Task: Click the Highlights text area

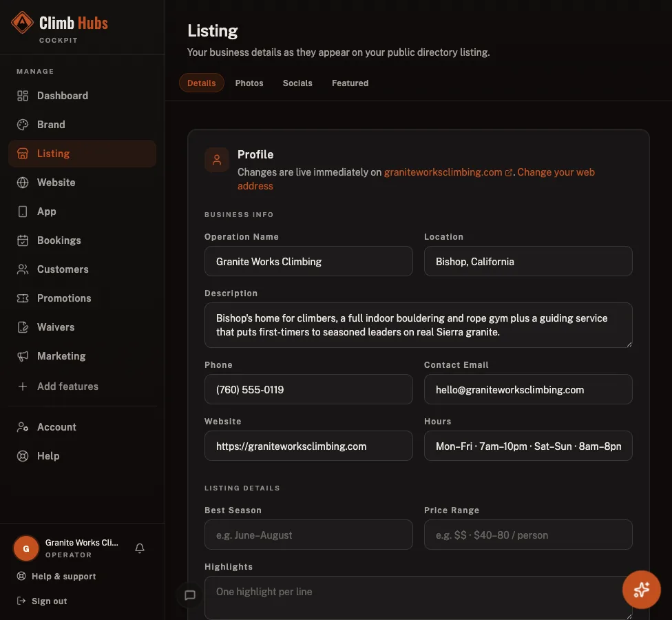Action: coord(419,598)
